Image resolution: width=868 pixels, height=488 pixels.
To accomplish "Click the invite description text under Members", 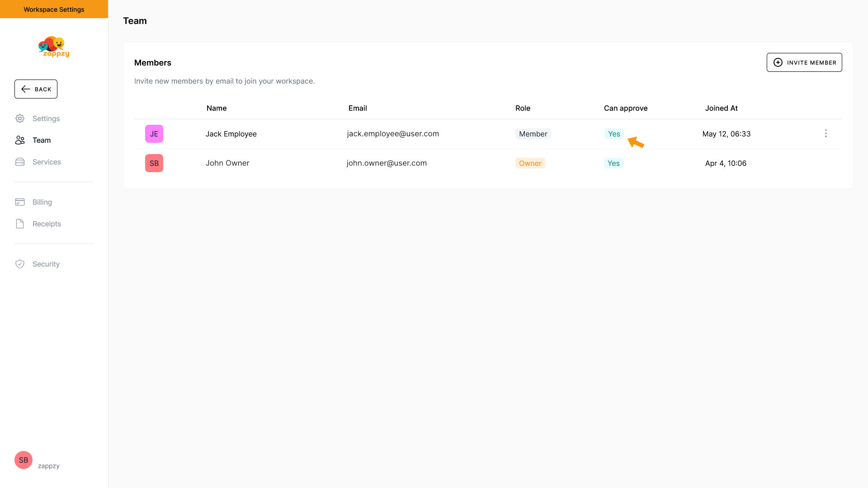I will click(224, 81).
